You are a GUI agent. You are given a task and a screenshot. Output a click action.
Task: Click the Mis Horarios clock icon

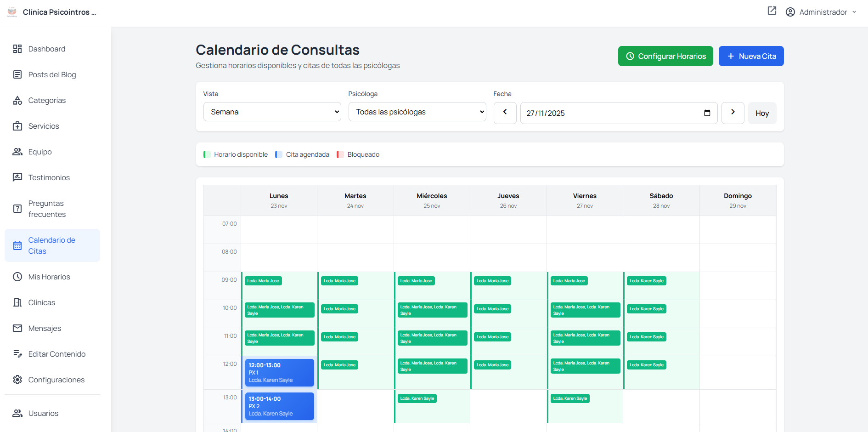(x=17, y=277)
